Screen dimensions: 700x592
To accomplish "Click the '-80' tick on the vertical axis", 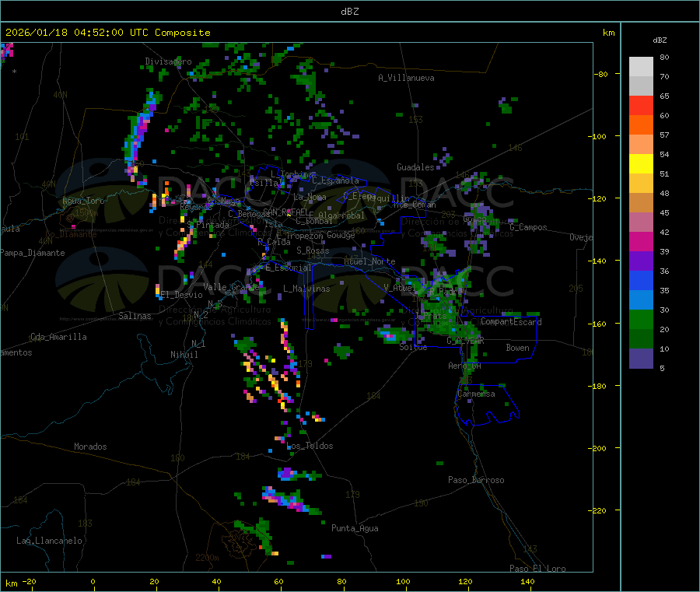I will tap(600, 74).
